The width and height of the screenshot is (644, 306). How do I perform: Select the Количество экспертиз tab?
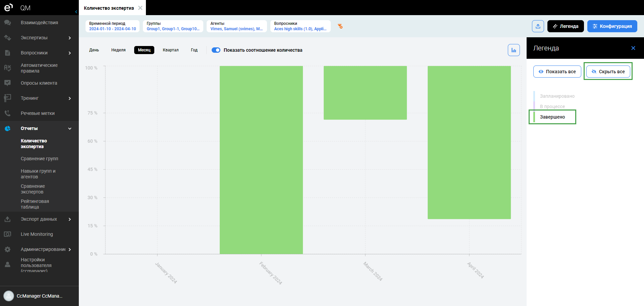click(109, 8)
